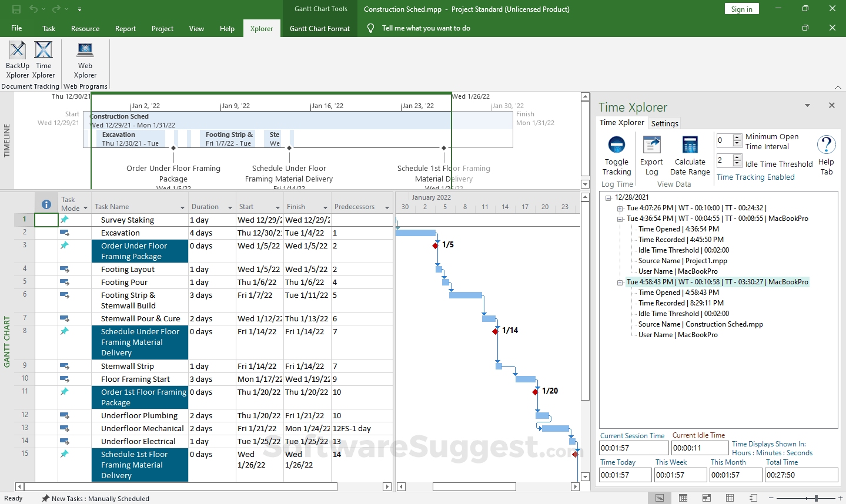Viewport: 846px width, 504px height.
Task: Click the Sign in button
Action: (x=741, y=9)
